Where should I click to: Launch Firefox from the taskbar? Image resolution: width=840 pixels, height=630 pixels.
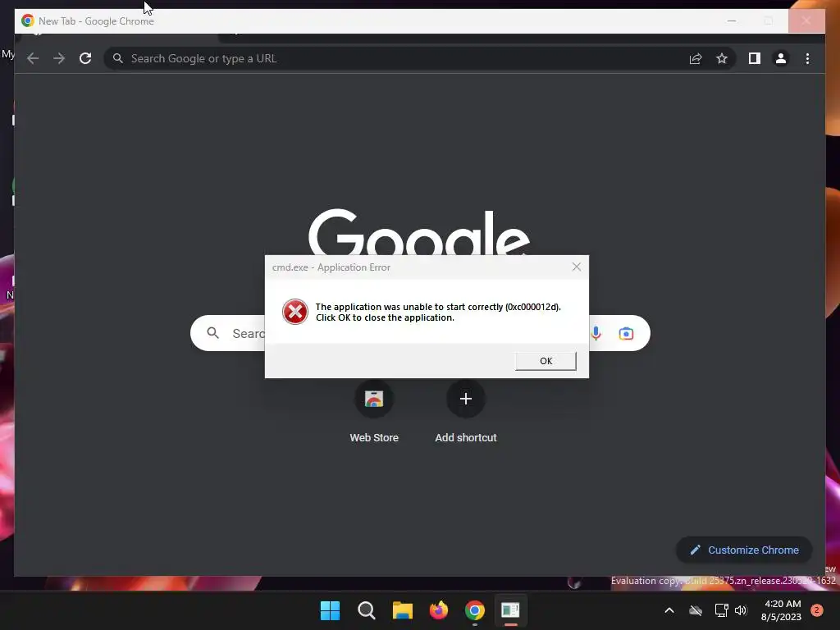[439, 610]
